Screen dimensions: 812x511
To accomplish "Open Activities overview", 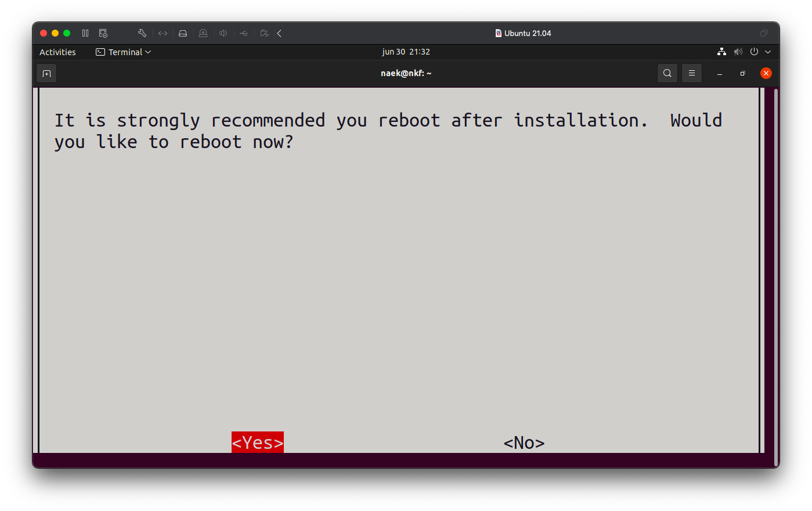I will pyautogui.click(x=57, y=52).
